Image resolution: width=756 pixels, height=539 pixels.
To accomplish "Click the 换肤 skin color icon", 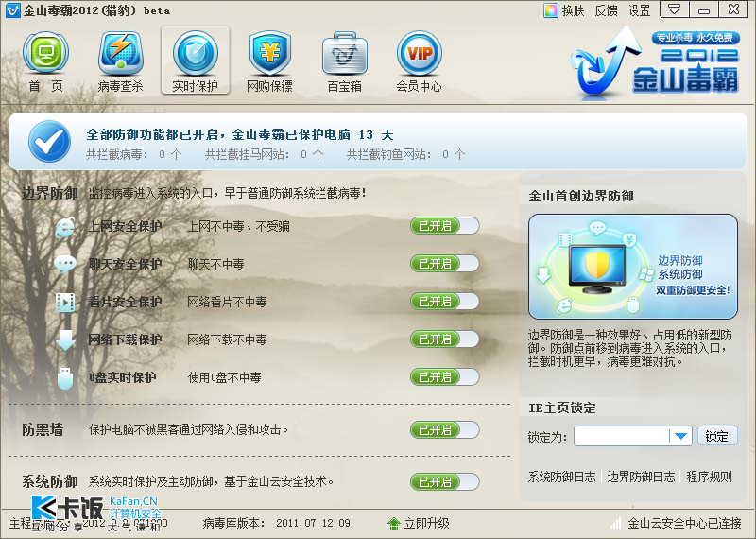I will tap(550, 10).
